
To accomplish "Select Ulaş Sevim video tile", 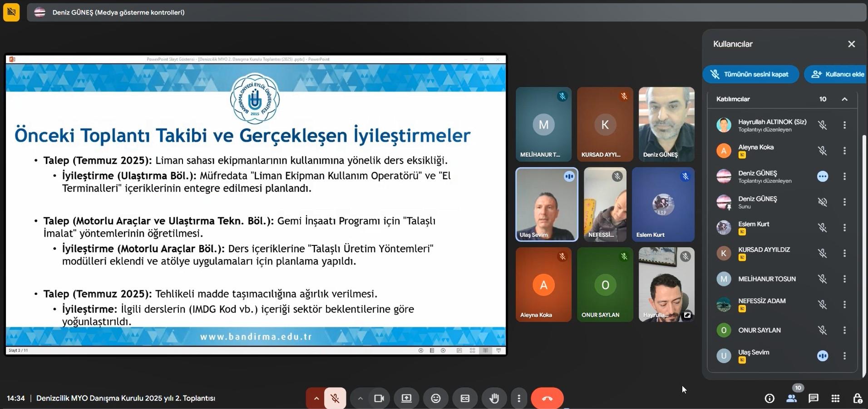I will tap(547, 204).
